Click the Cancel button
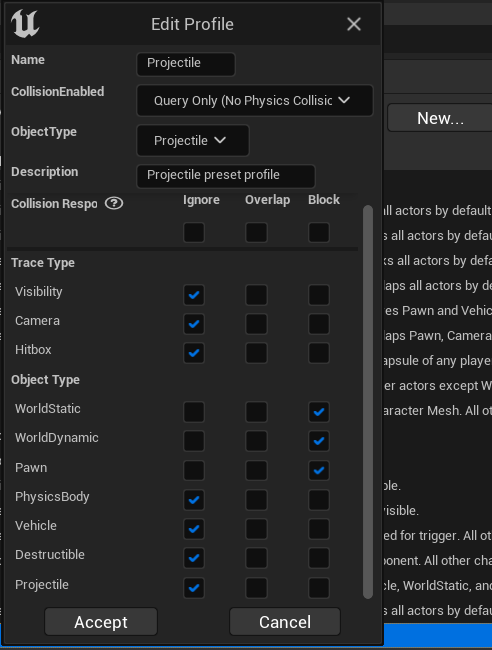The width and height of the screenshot is (492, 650). coord(285,622)
